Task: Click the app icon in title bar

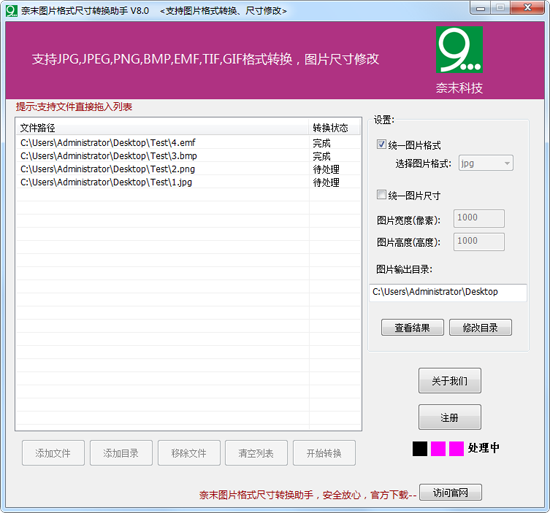Action: click(x=11, y=11)
